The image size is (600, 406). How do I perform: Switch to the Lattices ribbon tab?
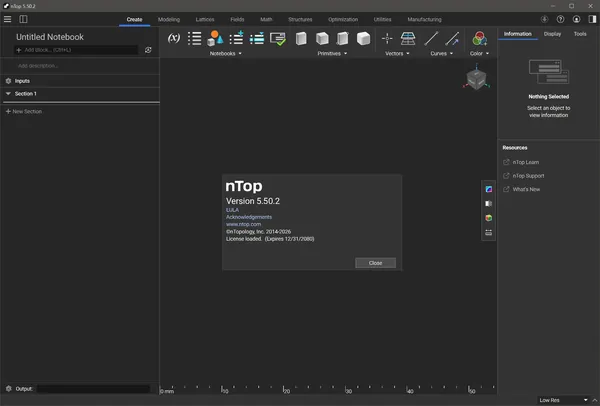(x=205, y=19)
